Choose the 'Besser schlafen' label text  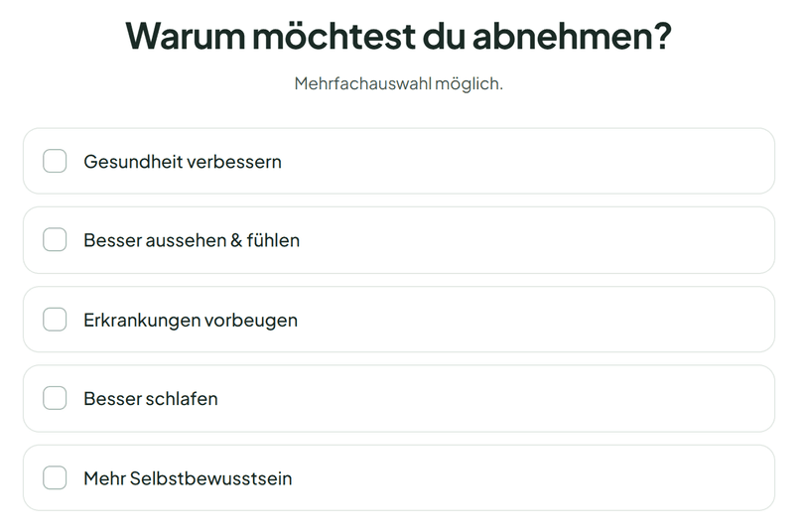pyautogui.click(x=151, y=399)
